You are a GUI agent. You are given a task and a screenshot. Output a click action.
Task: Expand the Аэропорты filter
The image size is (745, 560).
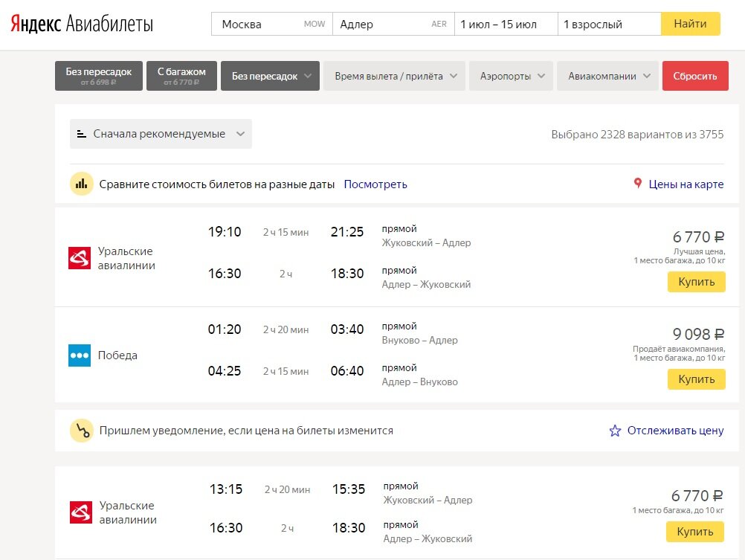point(512,76)
